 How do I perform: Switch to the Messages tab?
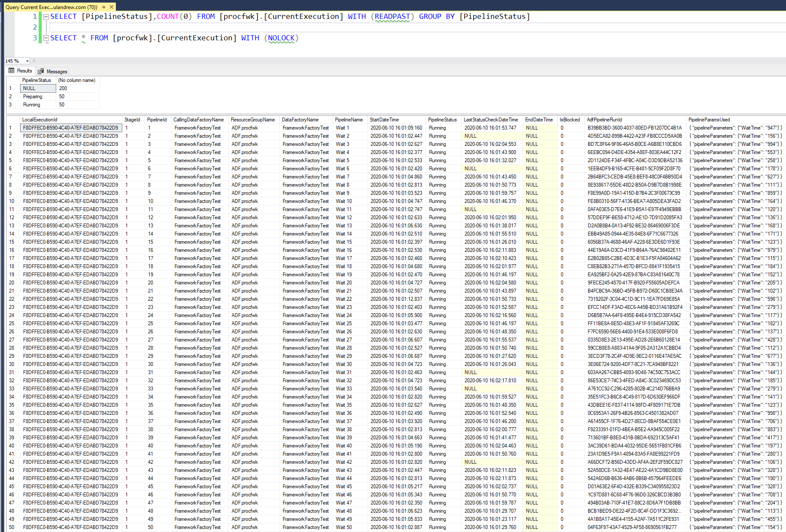click(52, 71)
